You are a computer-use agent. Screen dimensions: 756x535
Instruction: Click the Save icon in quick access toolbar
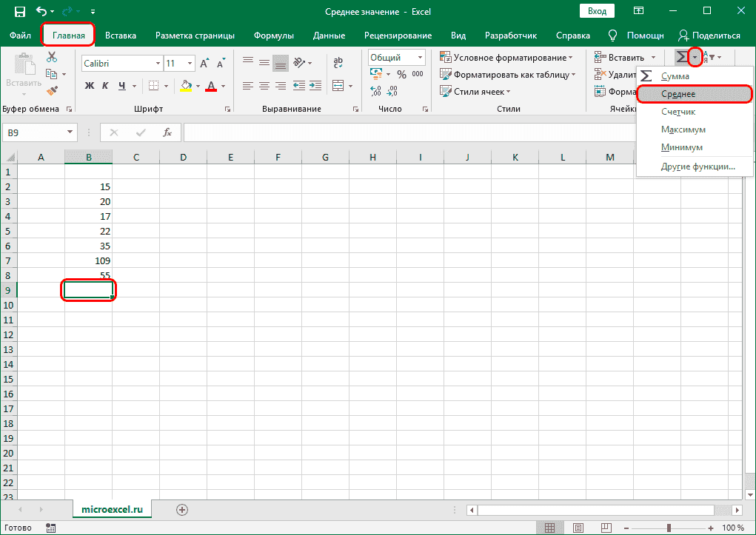point(19,11)
